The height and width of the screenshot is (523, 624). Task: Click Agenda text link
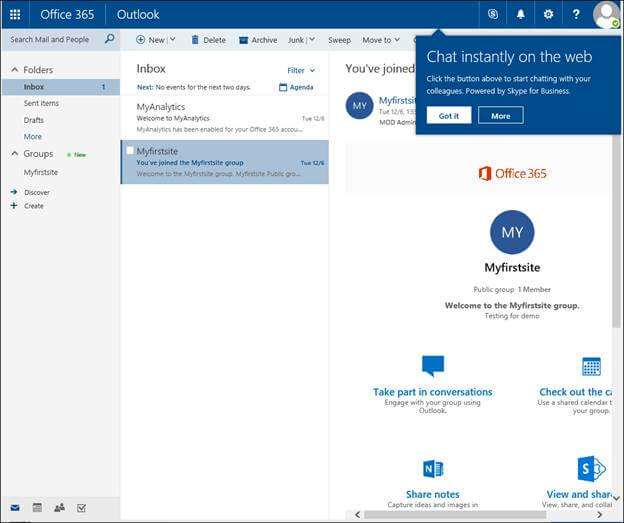coord(301,87)
